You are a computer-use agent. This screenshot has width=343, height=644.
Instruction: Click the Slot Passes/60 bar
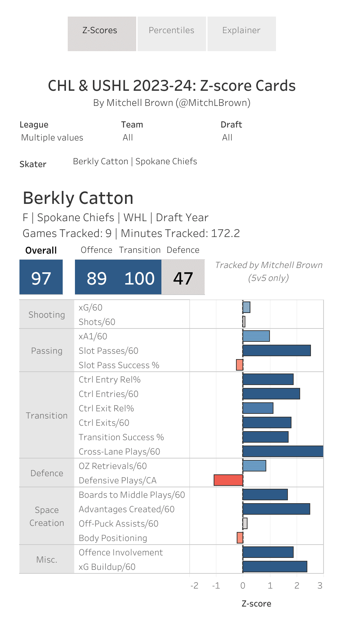point(276,350)
